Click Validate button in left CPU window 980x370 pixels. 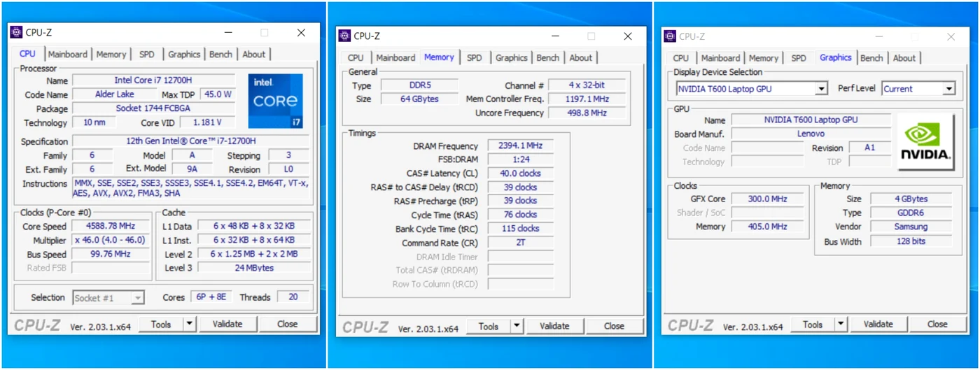(x=227, y=325)
